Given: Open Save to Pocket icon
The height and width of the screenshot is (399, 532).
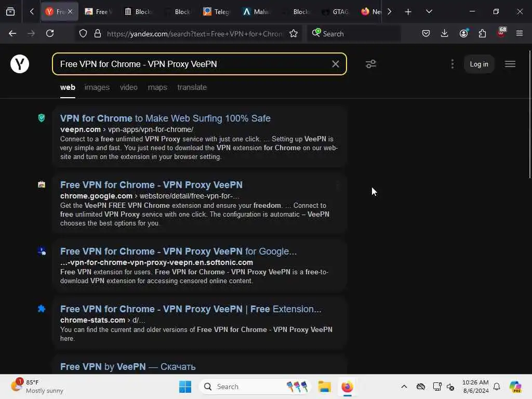Looking at the screenshot, I should pyautogui.click(x=426, y=34).
